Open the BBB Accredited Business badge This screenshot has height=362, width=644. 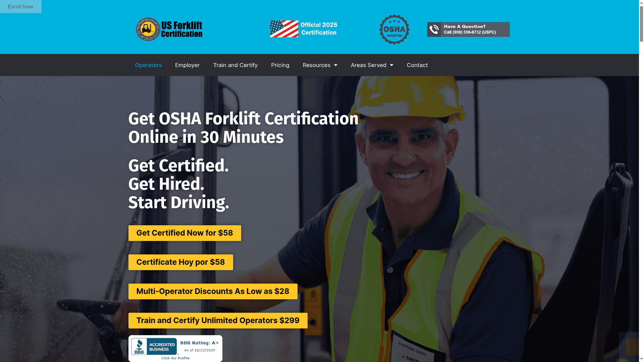[x=154, y=347]
